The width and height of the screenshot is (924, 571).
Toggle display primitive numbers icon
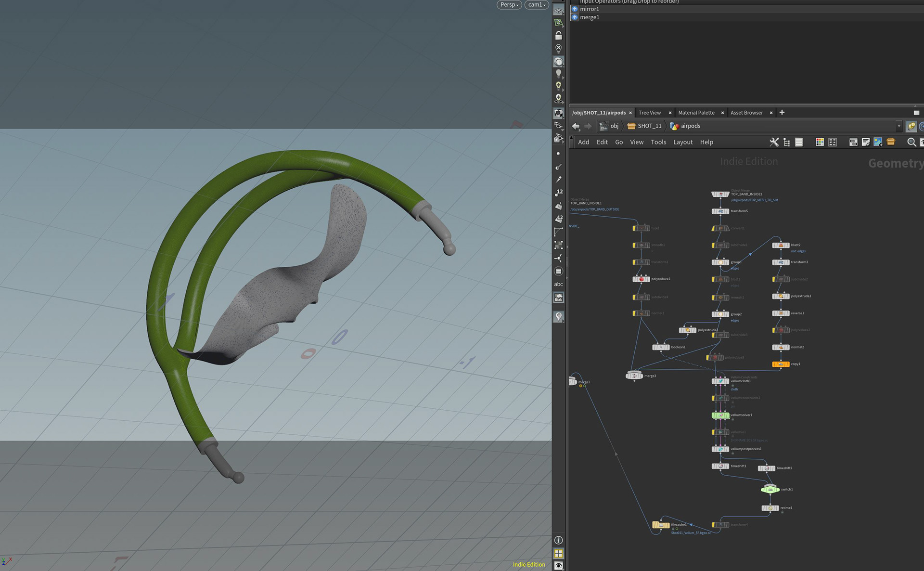(x=558, y=219)
